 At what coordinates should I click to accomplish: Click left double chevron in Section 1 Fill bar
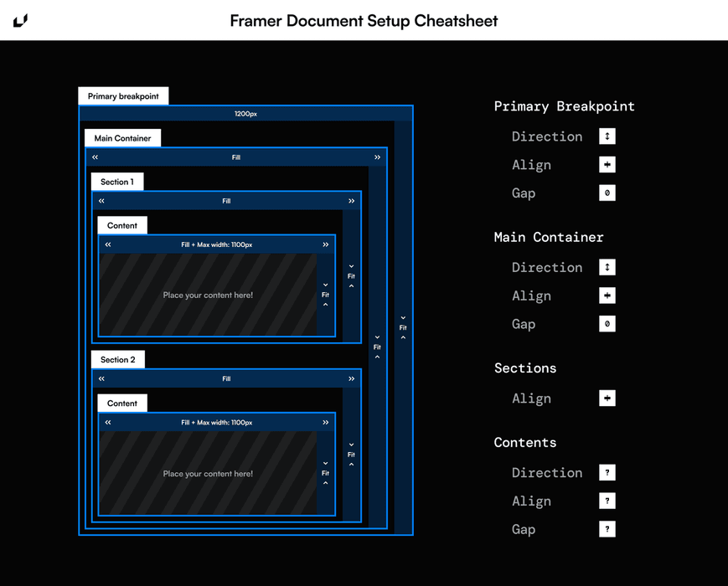(101, 201)
